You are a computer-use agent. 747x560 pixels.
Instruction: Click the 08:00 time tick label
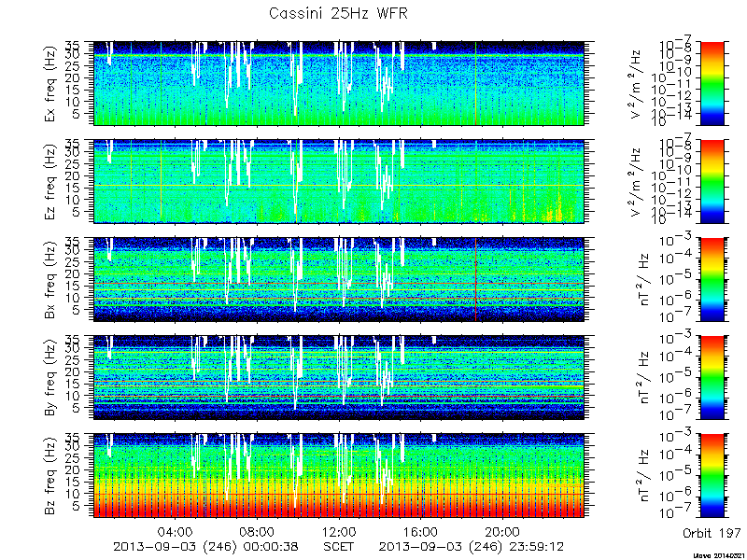point(258,531)
